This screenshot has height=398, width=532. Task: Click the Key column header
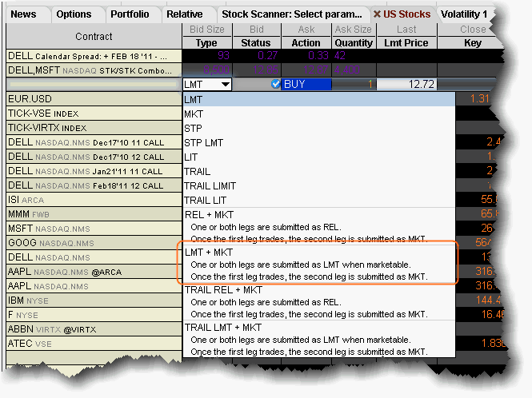[x=473, y=43]
